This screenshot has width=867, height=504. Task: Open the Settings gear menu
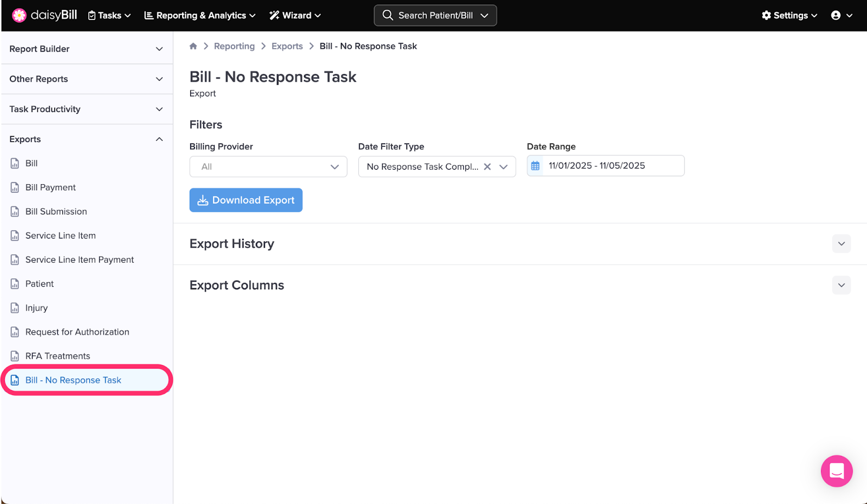(789, 15)
